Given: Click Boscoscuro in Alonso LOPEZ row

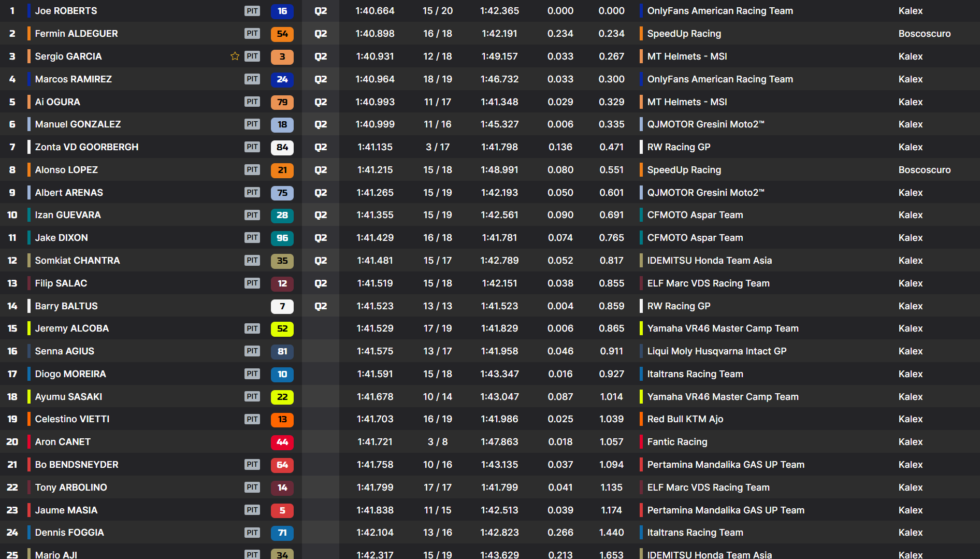Looking at the screenshot, I should (x=924, y=170).
